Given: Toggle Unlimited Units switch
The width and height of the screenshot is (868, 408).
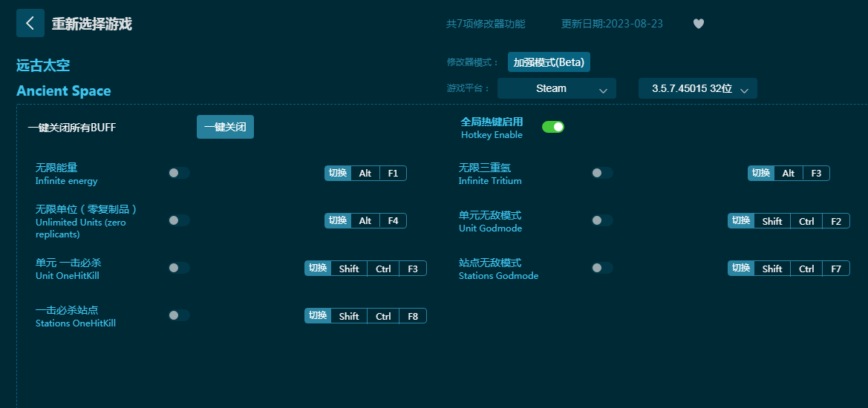Looking at the screenshot, I should pyautogui.click(x=178, y=220).
